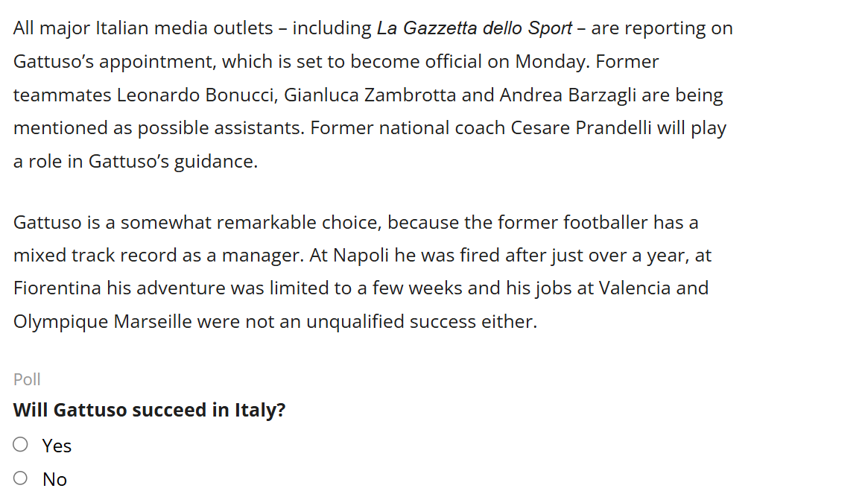Select the Yes radio button
This screenshot has height=500, width=868.
tap(20, 445)
